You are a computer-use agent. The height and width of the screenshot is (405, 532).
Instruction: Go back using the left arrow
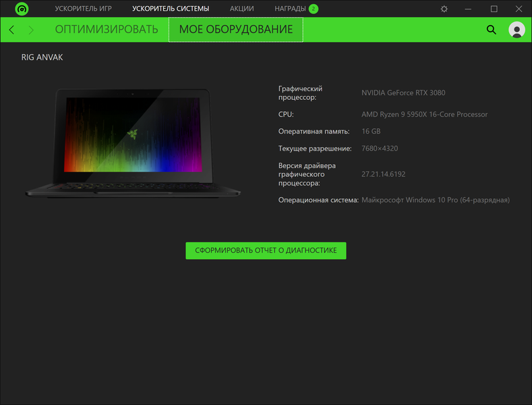point(12,30)
